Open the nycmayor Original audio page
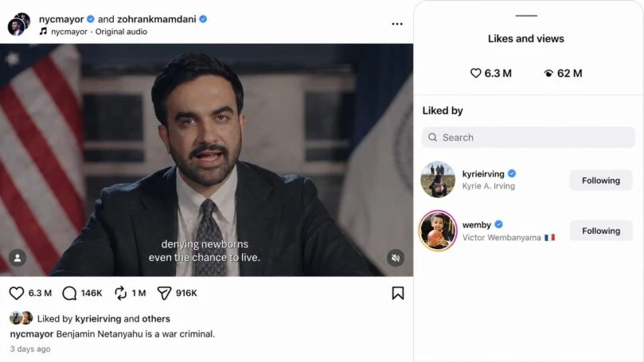644x362 pixels. click(99, 32)
